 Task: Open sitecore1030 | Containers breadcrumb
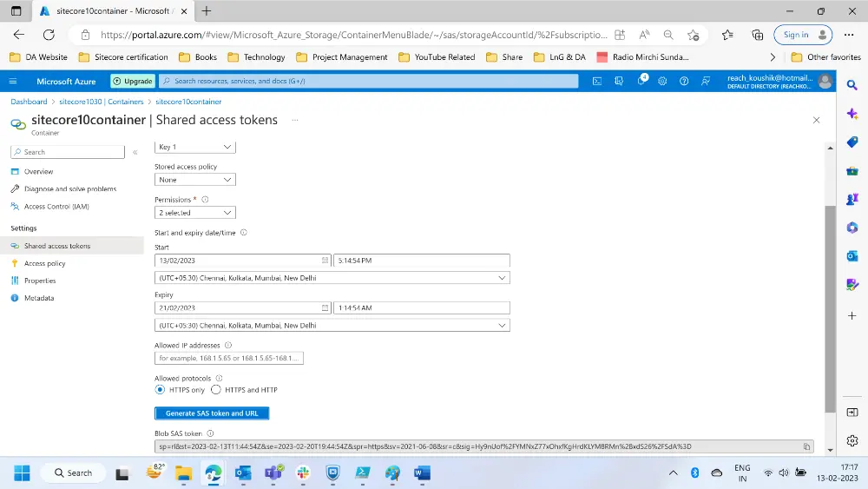(x=102, y=102)
